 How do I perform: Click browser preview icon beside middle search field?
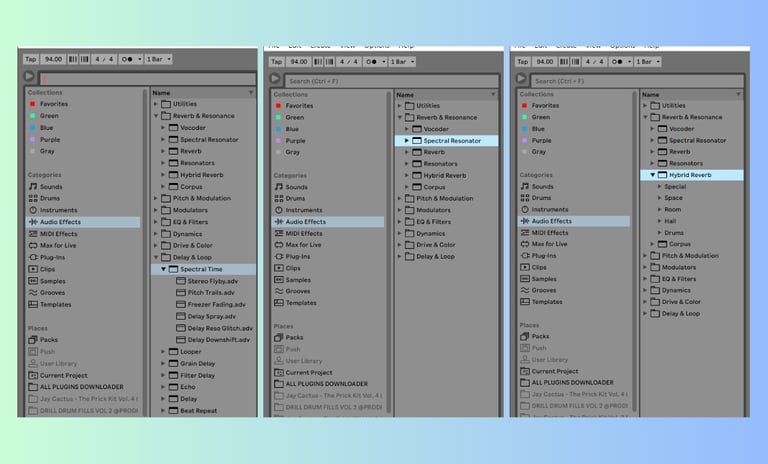[x=275, y=78]
